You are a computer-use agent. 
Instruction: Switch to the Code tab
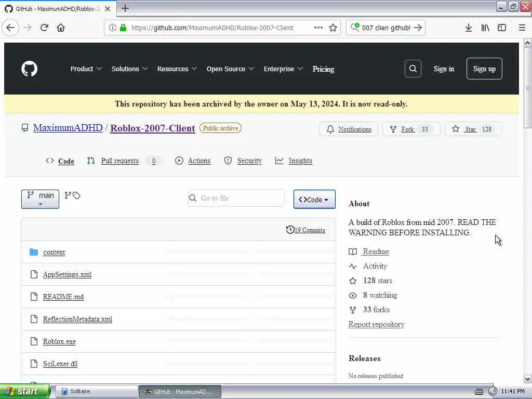pos(60,161)
